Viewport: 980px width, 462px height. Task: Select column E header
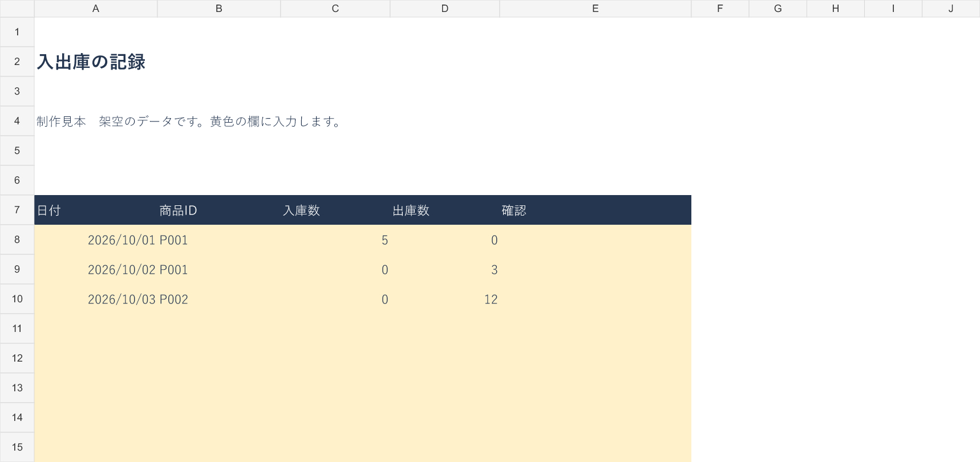pos(596,9)
